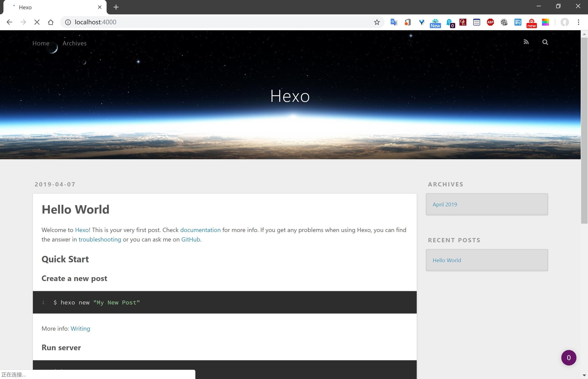Open the Google Translate extension icon
Image resolution: width=588 pixels, height=379 pixels.
[394, 22]
